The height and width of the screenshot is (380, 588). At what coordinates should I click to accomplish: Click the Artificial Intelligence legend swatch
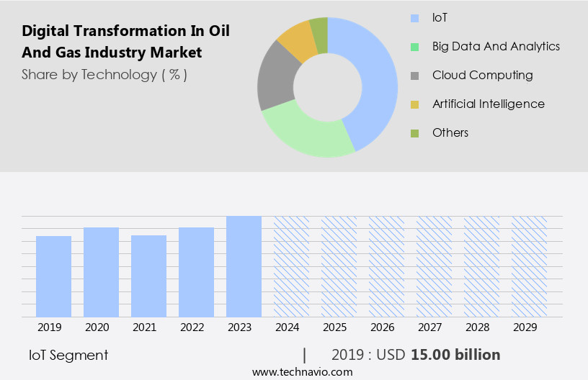coord(414,104)
